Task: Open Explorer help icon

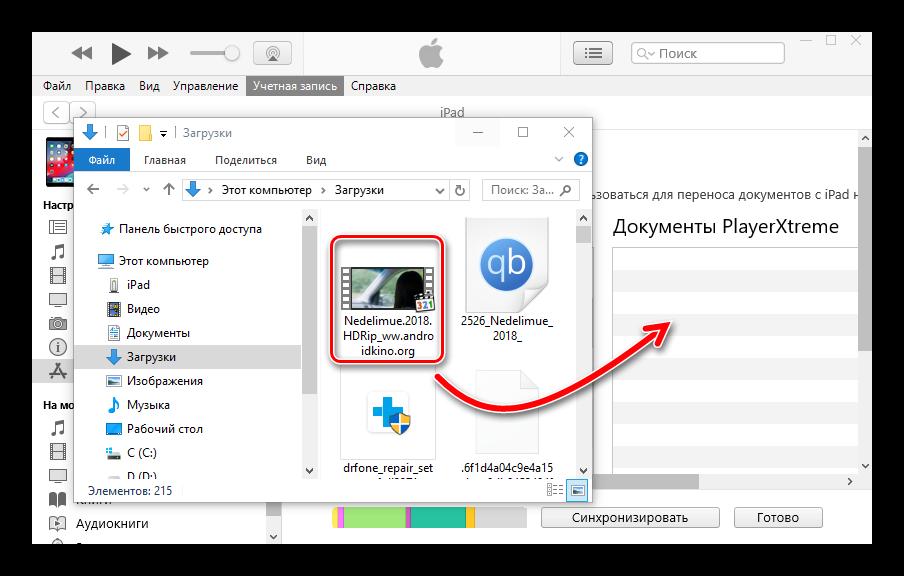Action: coord(581,159)
